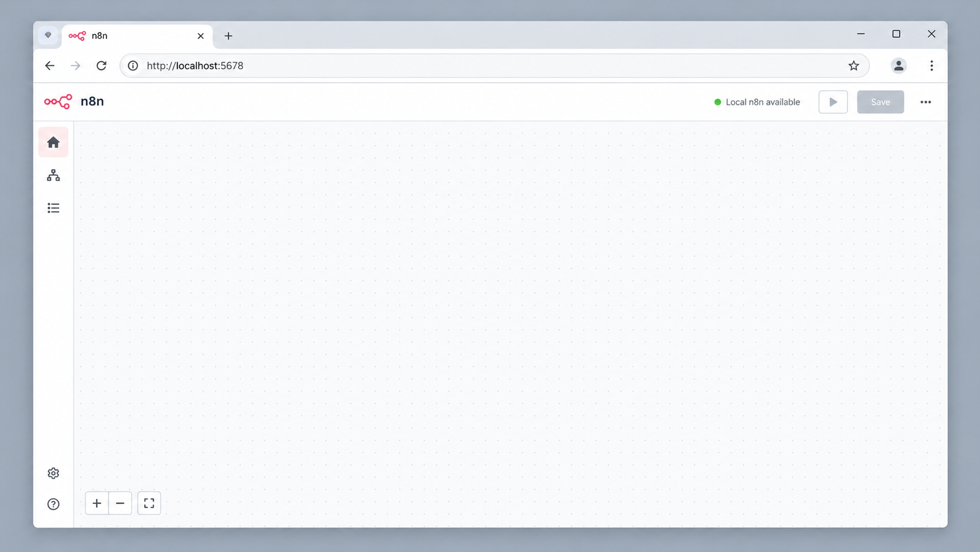The width and height of the screenshot is (980, 552).
Task: Open the Home view in sidebar
Action: pos(53,142)
